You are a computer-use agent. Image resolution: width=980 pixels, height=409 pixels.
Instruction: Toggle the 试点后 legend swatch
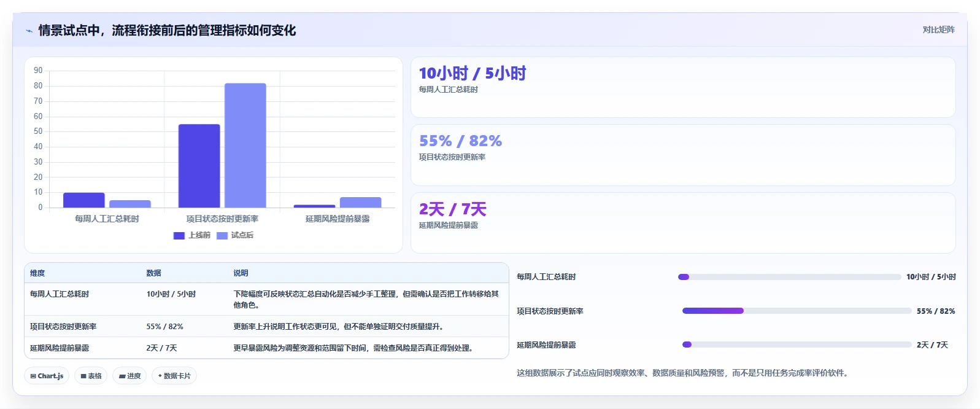222,235
